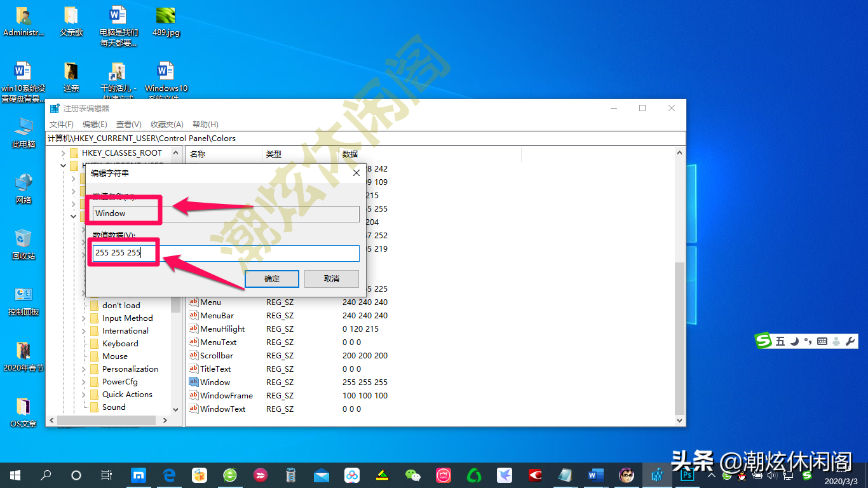This screenshot has height=488, width=868.
Task: Click the 200 200 200 data cell
Action: click(365, 356)
